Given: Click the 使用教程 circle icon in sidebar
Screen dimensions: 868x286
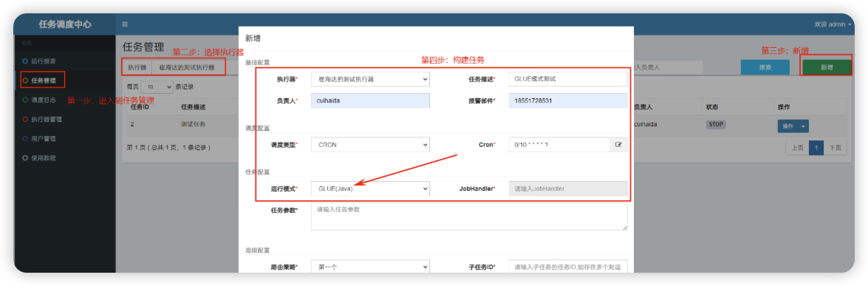Looking at the screenshot, I should click(24, 158).
